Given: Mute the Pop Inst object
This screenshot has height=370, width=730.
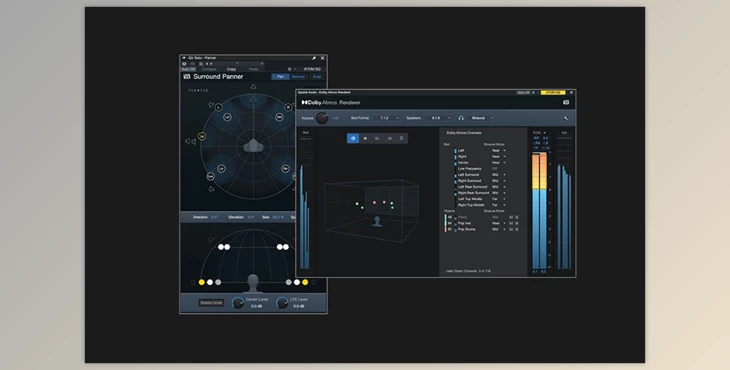Looking at the screenshot, I should point(511,223).
